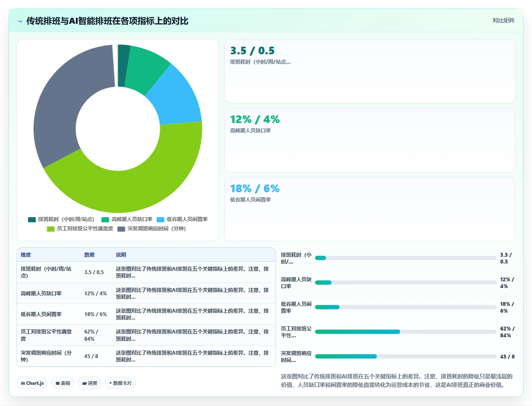Click the 进度 tag chip
The width and height of the screenshot is (532, 406).
[x=89, y=383]
